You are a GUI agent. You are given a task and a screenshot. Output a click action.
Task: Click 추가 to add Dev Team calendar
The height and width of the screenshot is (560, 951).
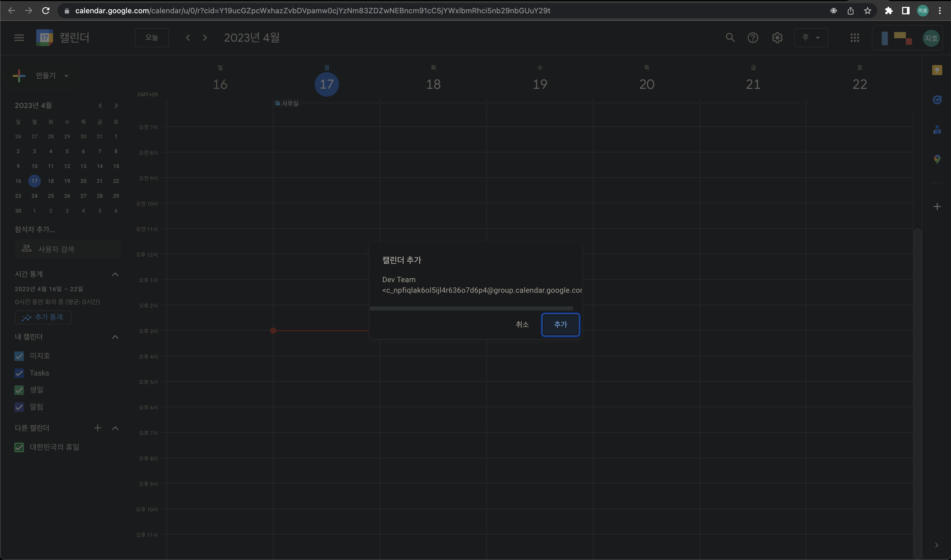pos(560,324)
